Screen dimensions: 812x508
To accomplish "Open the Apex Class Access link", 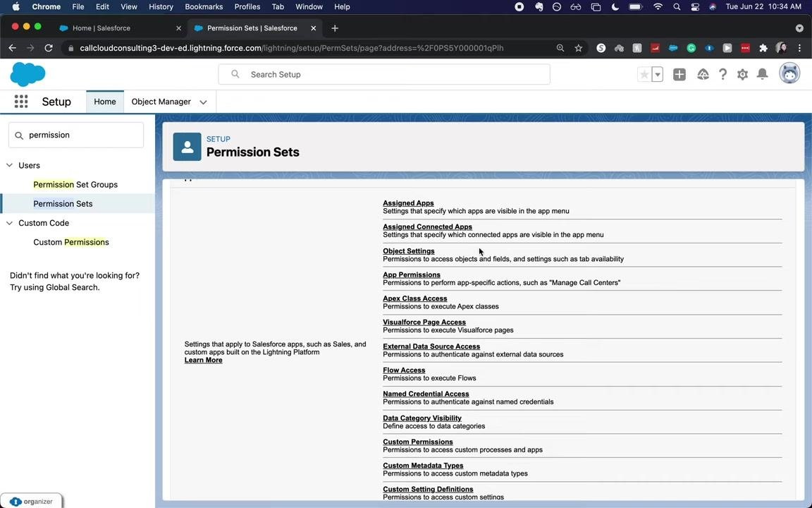I will point(414,298).
